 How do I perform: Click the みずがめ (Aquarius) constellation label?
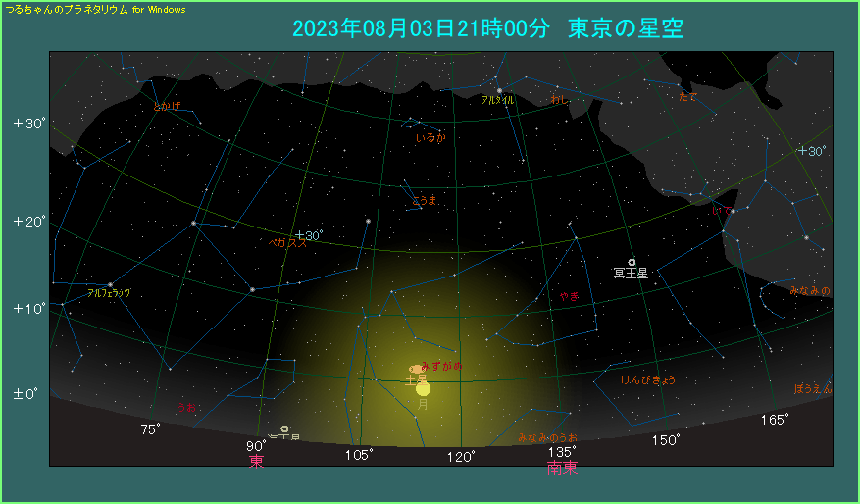[440, 366]
